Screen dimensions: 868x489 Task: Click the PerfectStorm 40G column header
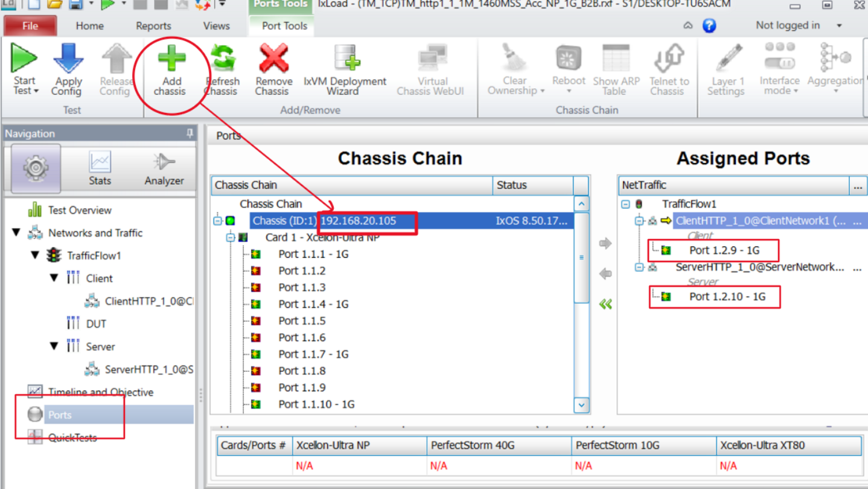[498, 446]
